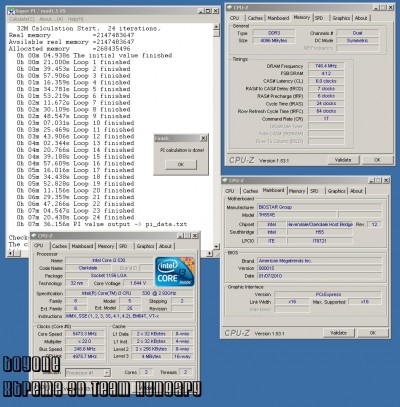The height and width of the screenshot is (407, 400).
Task: Select the Memory tab in the CPU-Z Mainboard window
Action: [x=297, y=191]
